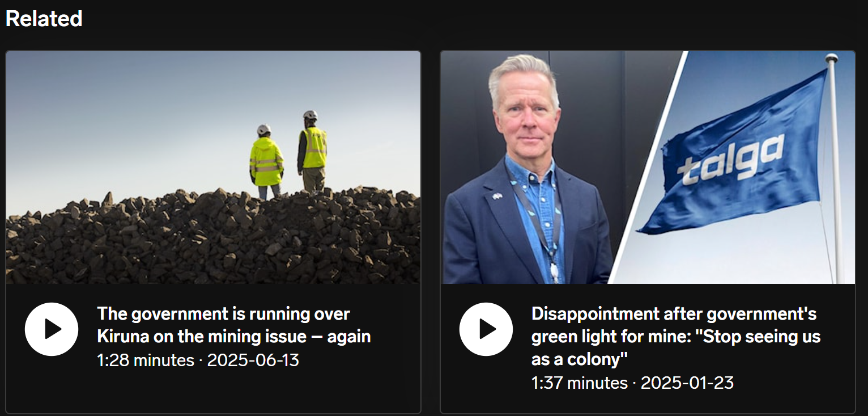868x416 pixels.
Task: Click the 2025-01-23 date text
Action: 687,383
